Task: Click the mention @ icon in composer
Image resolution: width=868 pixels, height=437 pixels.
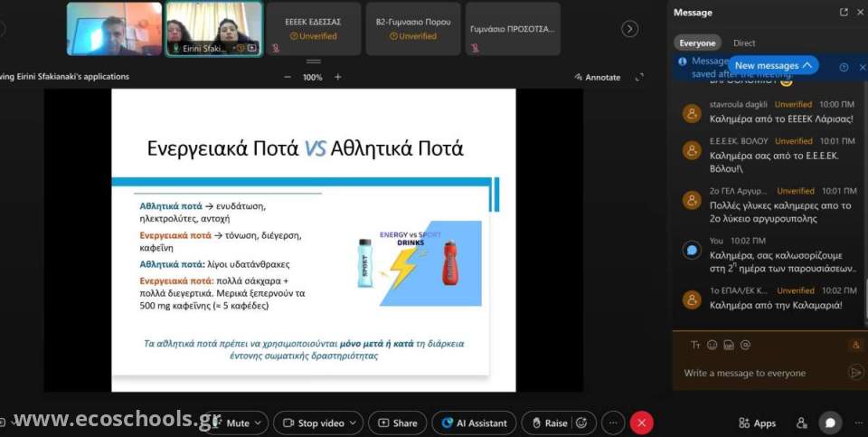Action: (x=746, y=345)
